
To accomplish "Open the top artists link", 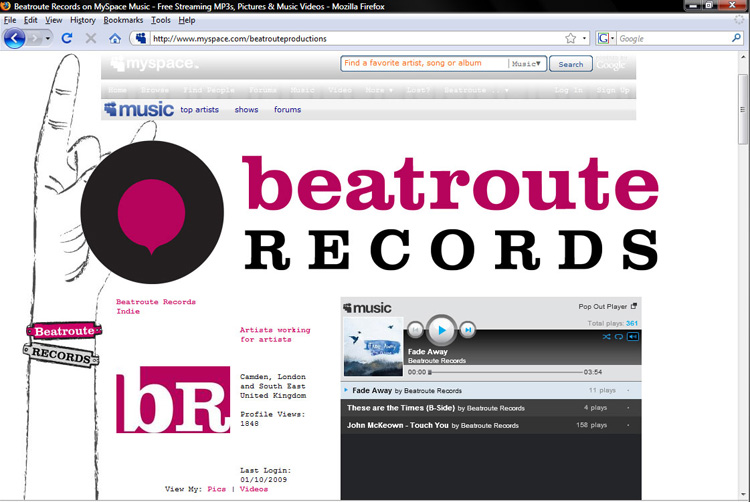I will coord(199,109).
